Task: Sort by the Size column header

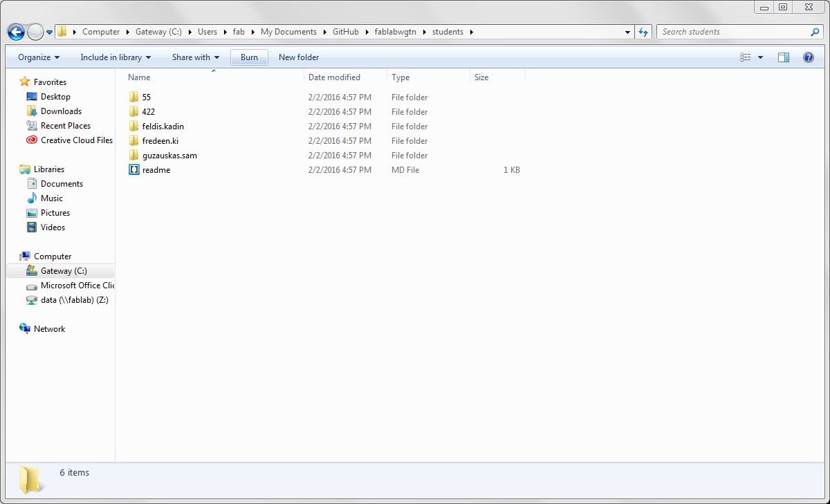Action: click(x=481, y=77)
